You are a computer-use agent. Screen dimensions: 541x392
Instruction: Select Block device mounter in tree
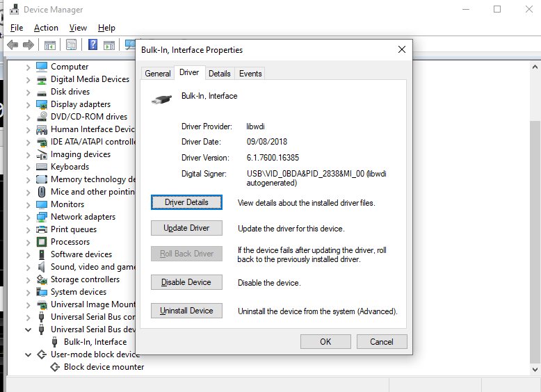104,367
